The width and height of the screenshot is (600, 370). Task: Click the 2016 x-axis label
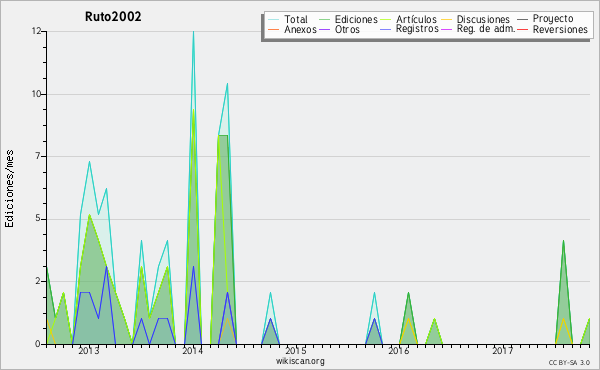tap(399, 350)
